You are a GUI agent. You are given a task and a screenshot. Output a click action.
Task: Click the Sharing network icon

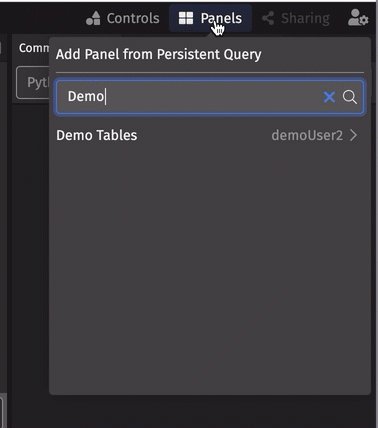[x=268, y=18]
